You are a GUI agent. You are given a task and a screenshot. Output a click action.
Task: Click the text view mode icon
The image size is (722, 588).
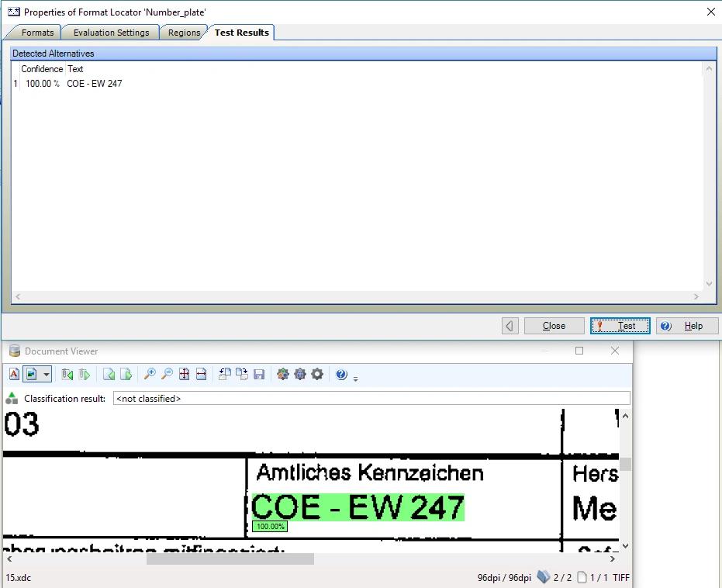pyautogui.click(x=14, y=375)
